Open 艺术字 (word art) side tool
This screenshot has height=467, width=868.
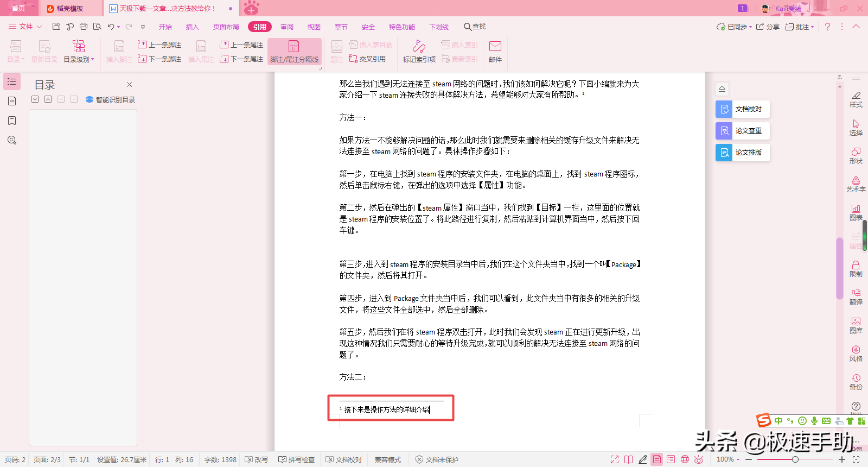(x=856, y=184)
